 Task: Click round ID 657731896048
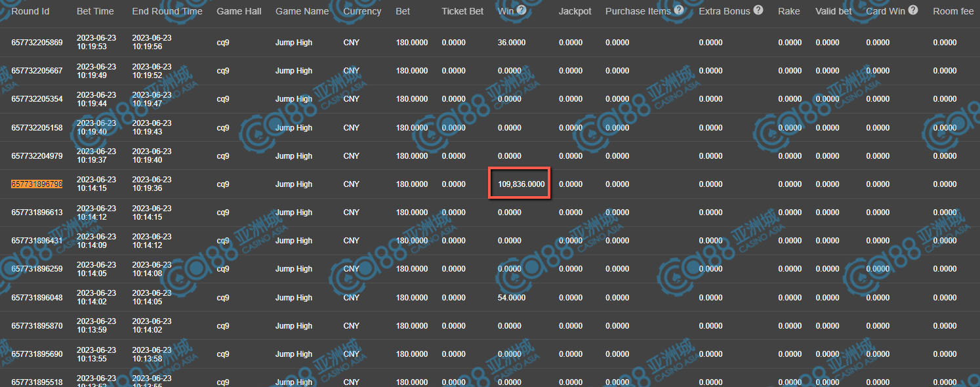(37, 298)
